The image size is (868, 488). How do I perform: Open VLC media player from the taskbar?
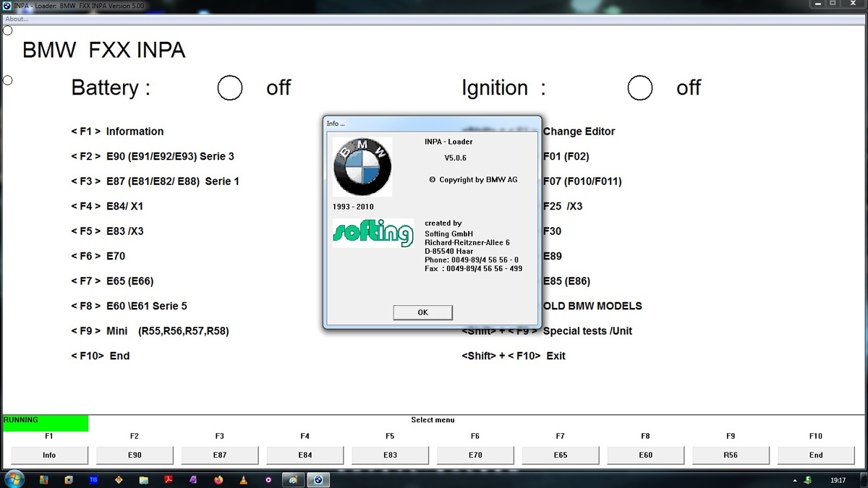coord(244,479)
